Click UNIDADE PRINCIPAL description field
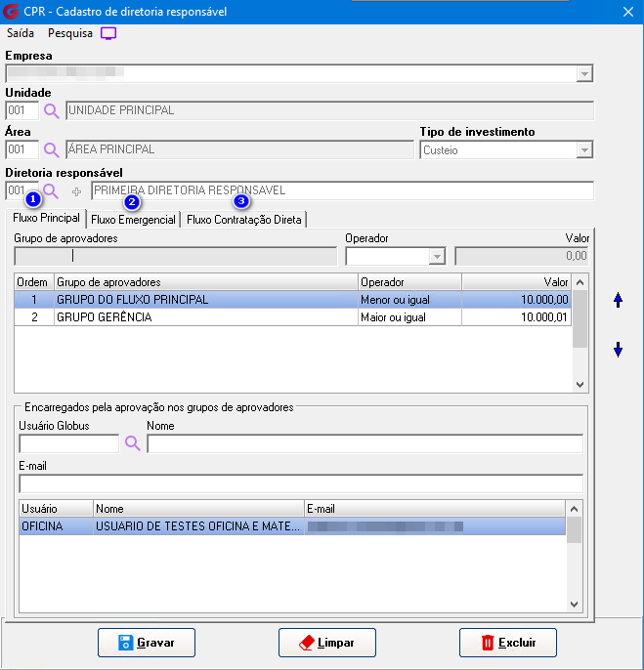644x670 pixels. point(329,110)
